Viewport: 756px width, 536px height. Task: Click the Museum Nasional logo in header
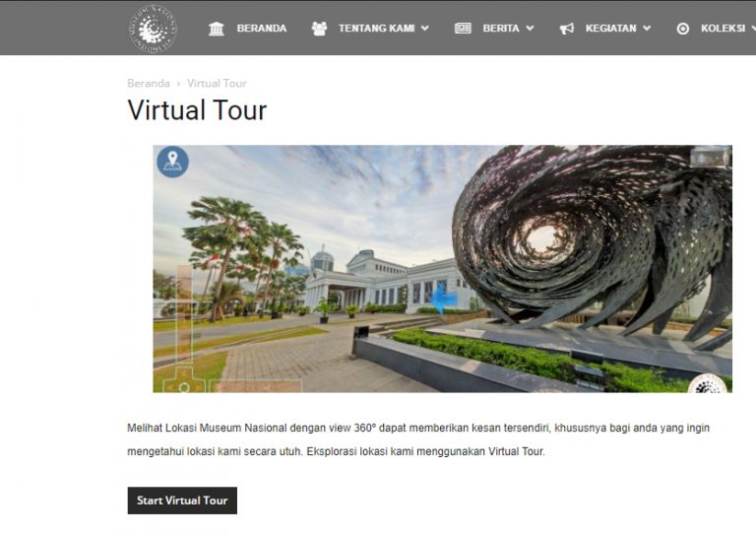pyautogui.click(x=153, y=29)
